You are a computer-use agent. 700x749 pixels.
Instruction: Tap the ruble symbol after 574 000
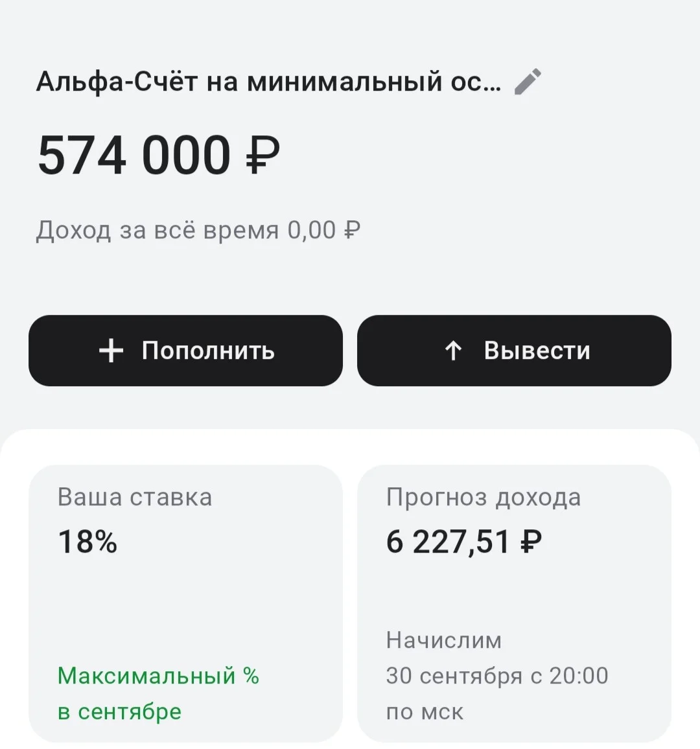(262, 156)
